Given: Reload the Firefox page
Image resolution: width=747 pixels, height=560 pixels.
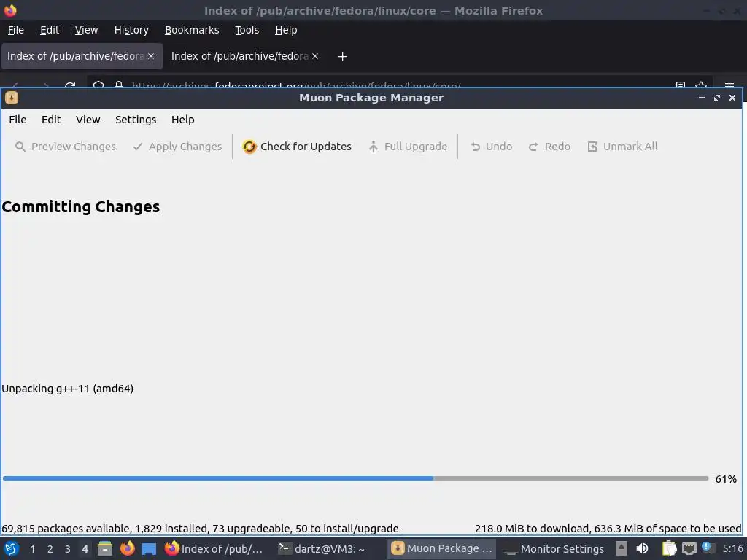Looking at the screenshot, I should [x=70, y=86].
